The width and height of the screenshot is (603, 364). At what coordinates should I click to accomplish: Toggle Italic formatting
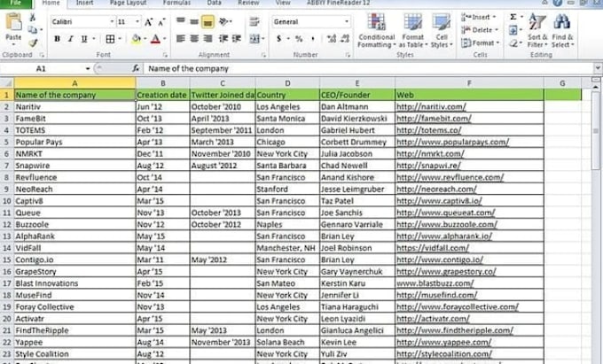click(x=70, y=39)
